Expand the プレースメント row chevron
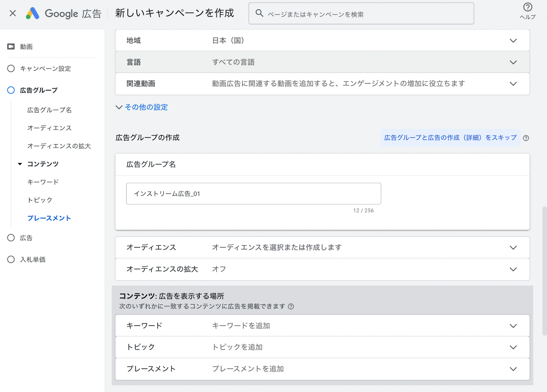This screenshot has width=547, height=392. (x=513, y=369)
